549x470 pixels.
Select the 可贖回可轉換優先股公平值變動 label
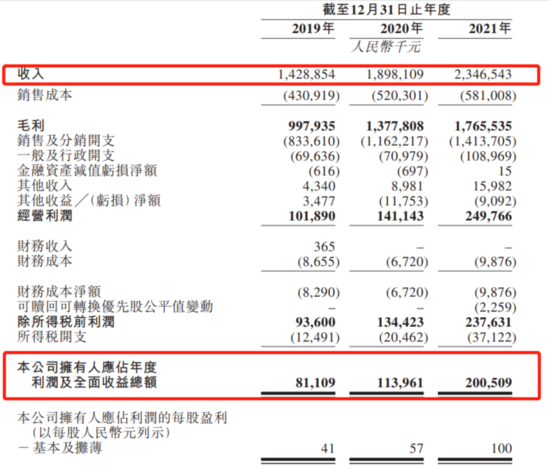115,306
